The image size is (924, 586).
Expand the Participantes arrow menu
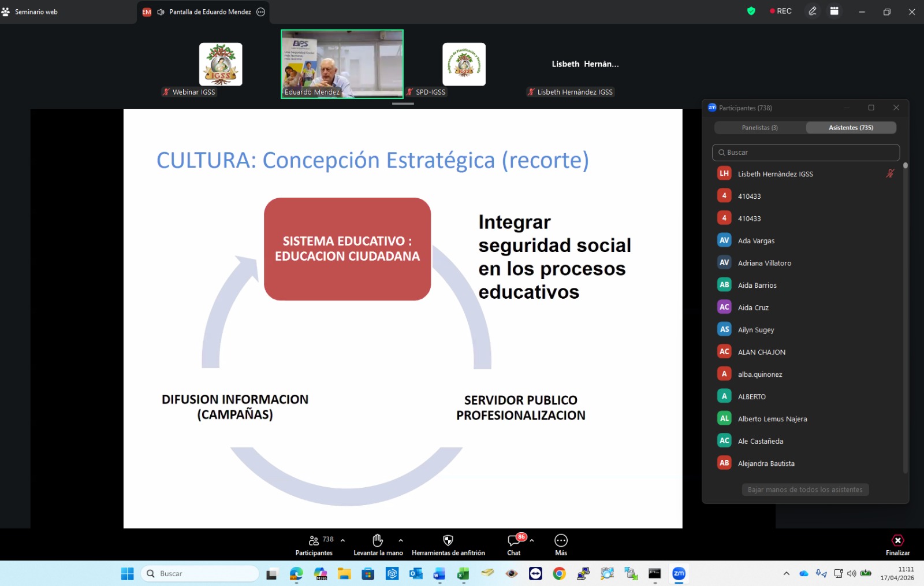(343, 540)
